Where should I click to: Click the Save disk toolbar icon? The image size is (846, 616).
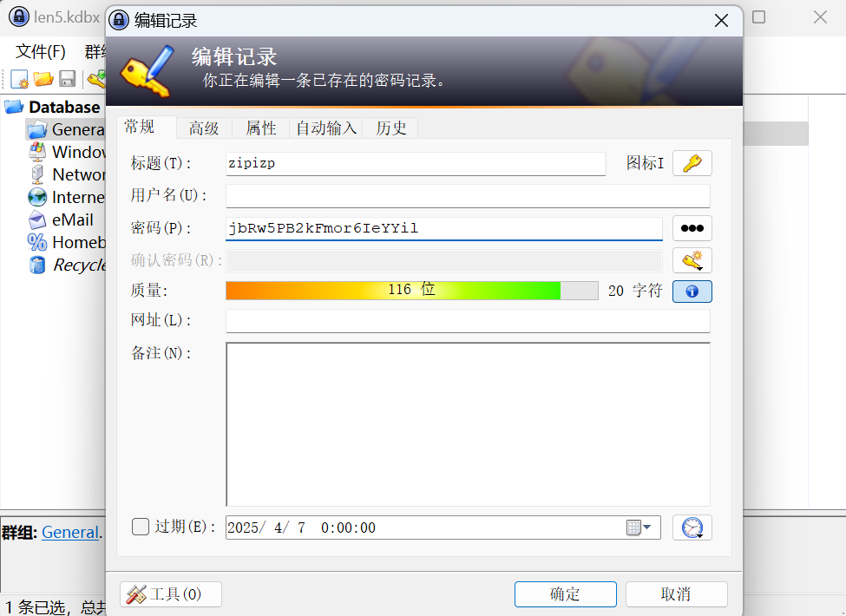tap(68, 79)
